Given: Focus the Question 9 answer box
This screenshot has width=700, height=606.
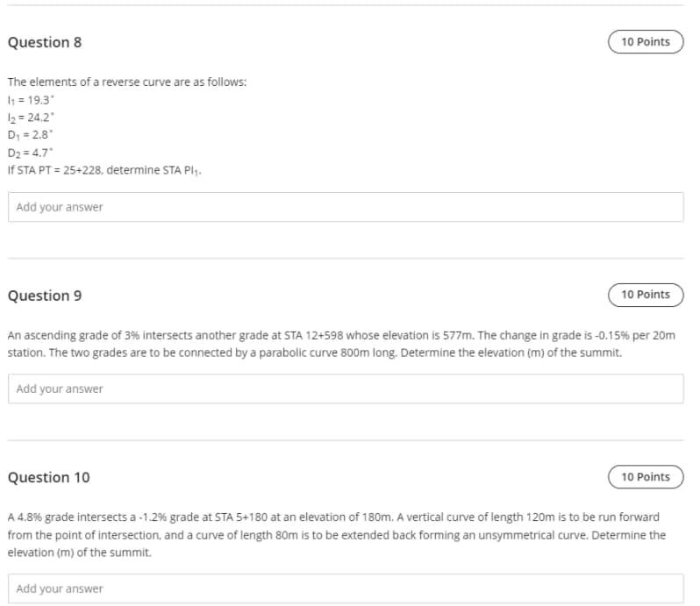Looking at the screenshot, I should [x=346, y=389].
